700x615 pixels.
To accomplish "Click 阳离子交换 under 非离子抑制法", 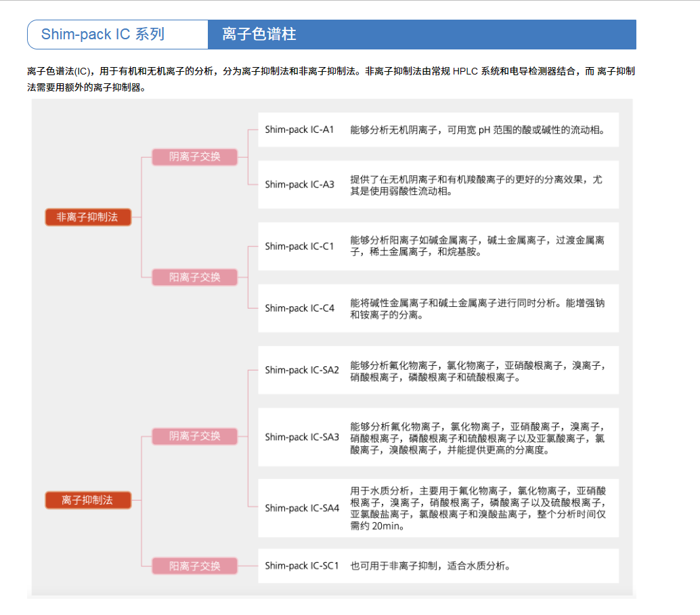I will pyautogui.click(x=195, y=277).
